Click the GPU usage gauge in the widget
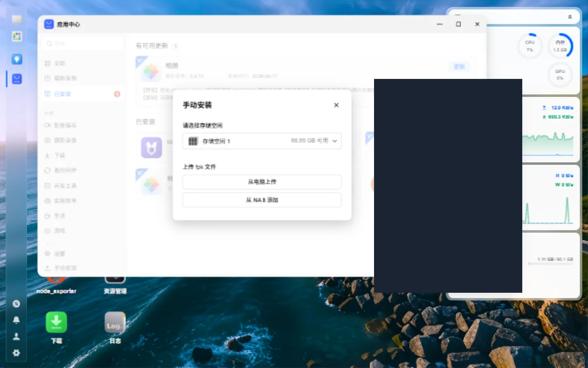Image resolution: width=588 pixels, height=368 pixels. pyautogui.click(x=560, y=74)
